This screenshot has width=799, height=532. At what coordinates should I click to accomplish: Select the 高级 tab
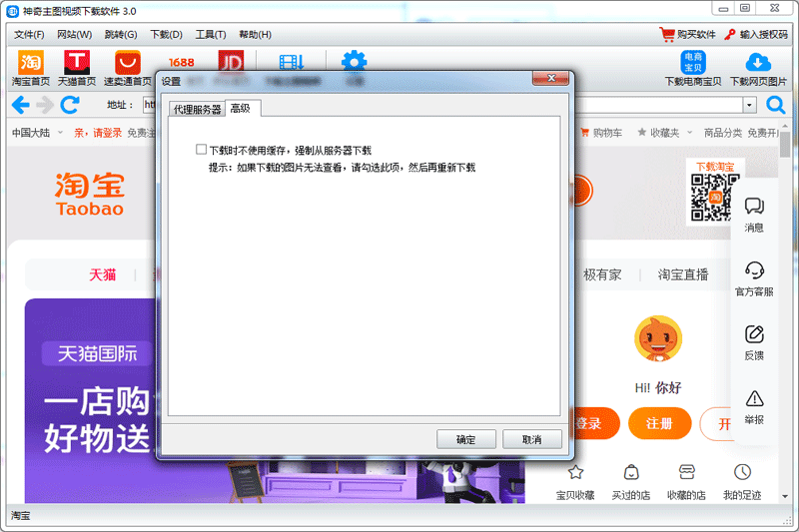[241, 108]
